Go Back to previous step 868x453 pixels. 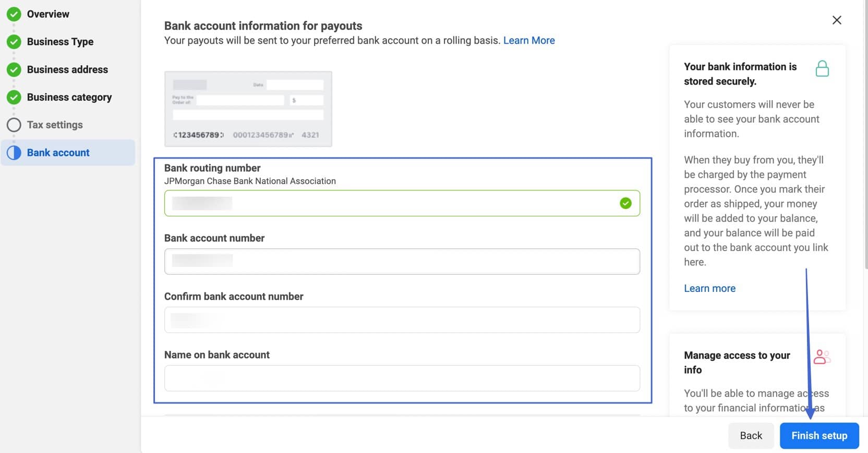[x=751, y=435]
